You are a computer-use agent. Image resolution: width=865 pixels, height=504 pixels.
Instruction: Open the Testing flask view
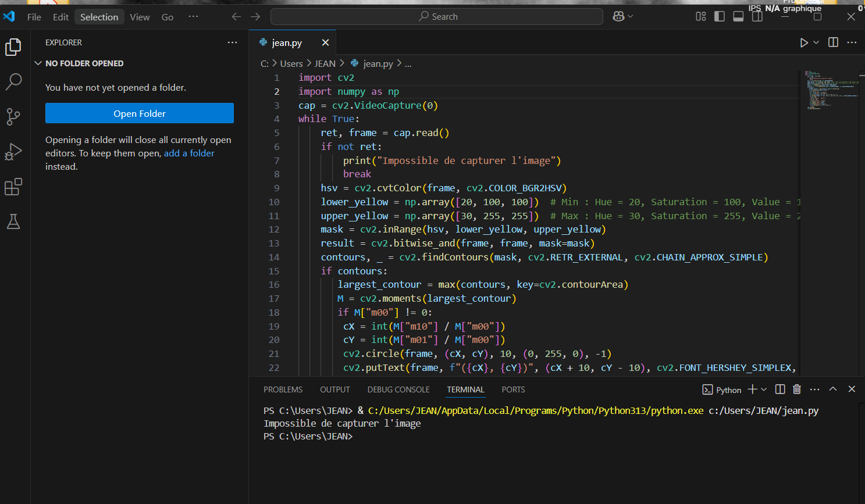(x=13, y=221)
